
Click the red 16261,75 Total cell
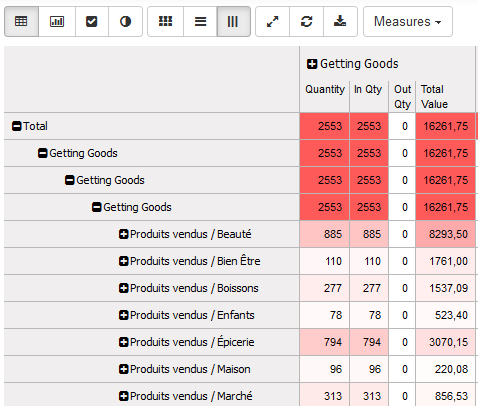(445, 126)
